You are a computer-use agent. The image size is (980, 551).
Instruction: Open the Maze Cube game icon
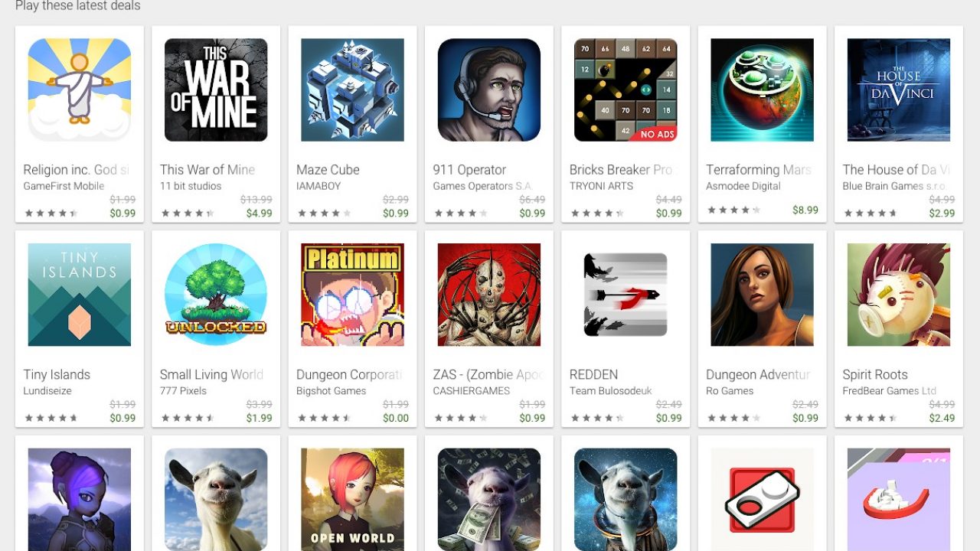coord(352,90)
